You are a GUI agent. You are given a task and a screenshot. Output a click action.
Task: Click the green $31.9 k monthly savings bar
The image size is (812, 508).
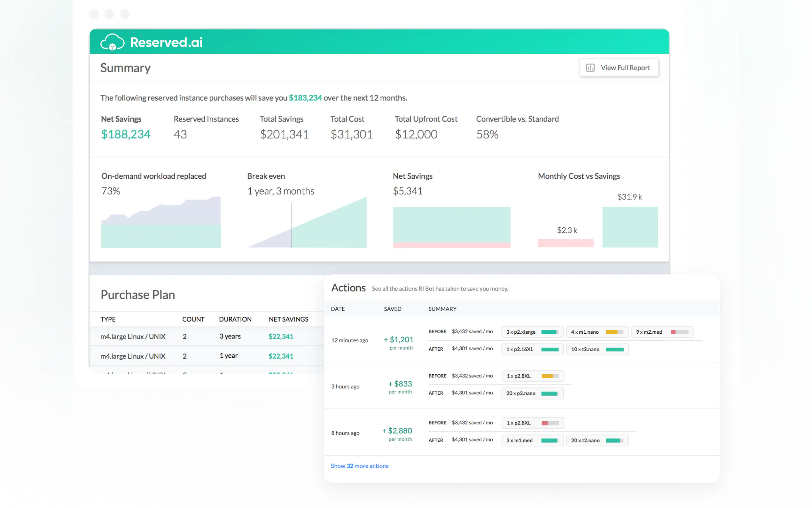(x=630, y=227)
